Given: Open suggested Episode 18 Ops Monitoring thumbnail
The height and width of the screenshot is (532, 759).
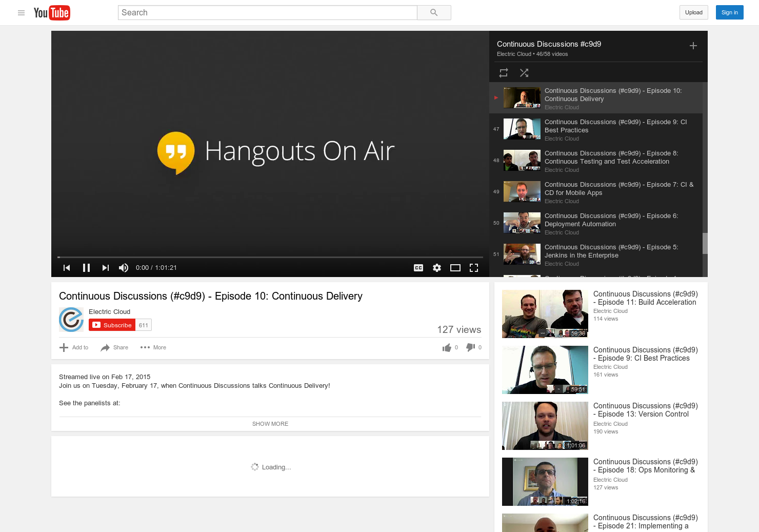Looking at the screenshot, I should coord(545,482).
